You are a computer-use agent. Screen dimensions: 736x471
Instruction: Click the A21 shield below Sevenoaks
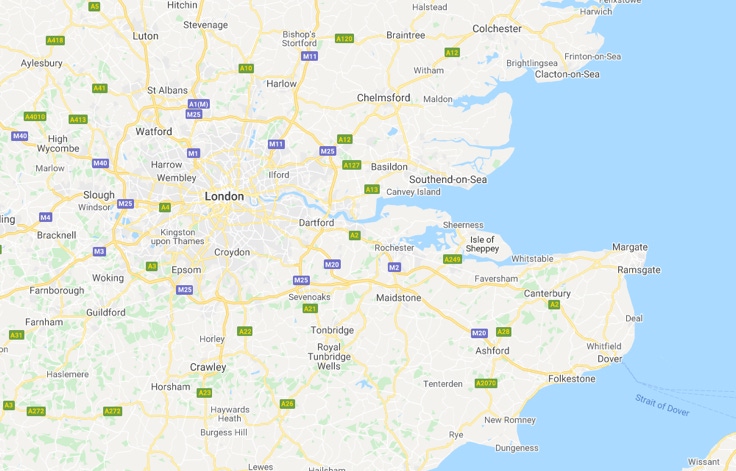310,309
